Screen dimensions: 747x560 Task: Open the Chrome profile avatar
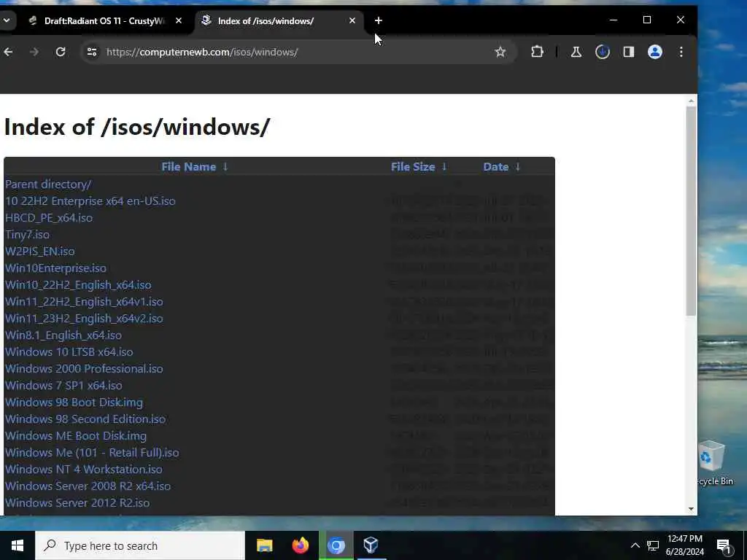point(655,52)
